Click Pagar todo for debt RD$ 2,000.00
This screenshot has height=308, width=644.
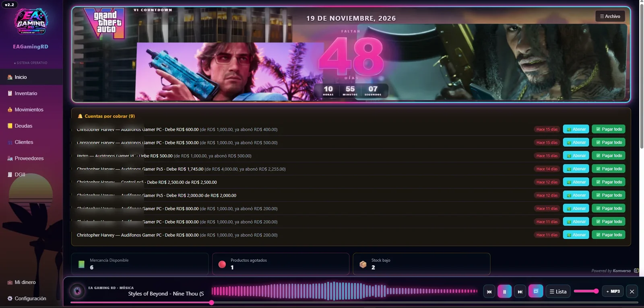coord(609,195)
